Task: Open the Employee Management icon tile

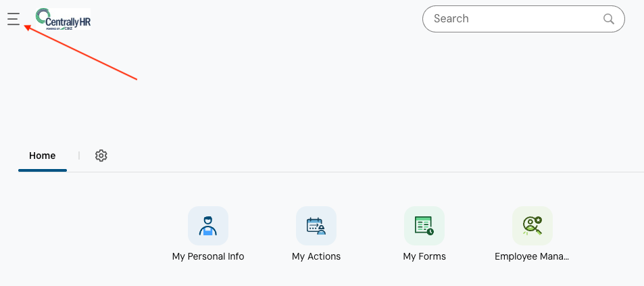Action: pos(532,226)
